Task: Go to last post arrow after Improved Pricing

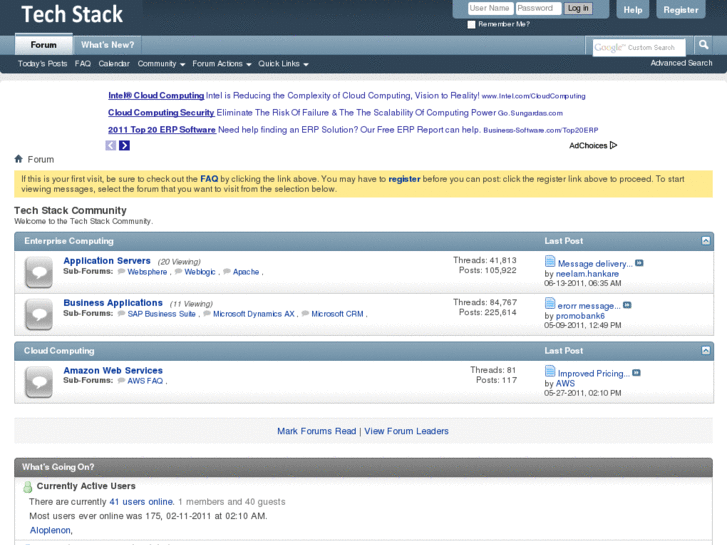Action: pyautogui.click(x=637, y=373)
